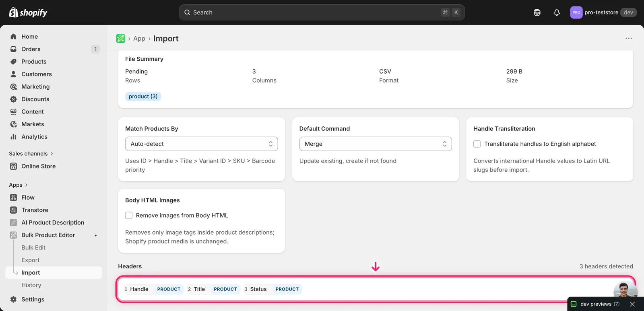
Task: Click the Online Store icon
Action: tap(13, 166)
